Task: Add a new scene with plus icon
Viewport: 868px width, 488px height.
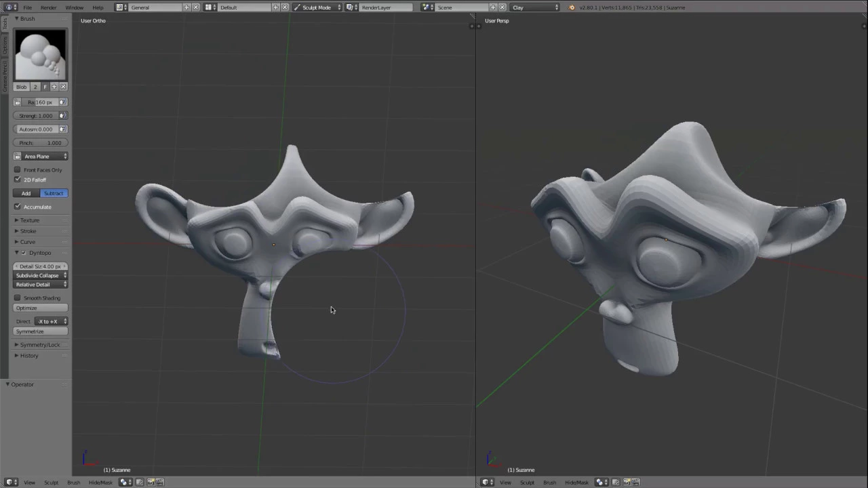Action: click(493, 7)
